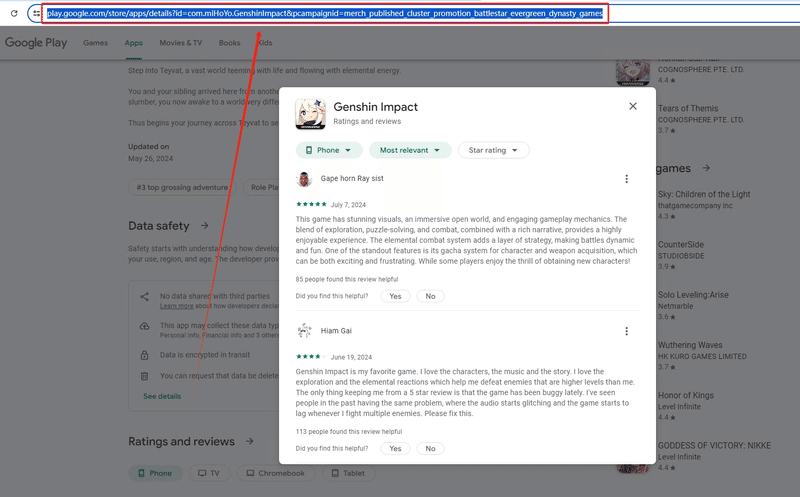Open Solo Leveling:Arise listing
Viewport: 800px width, 497px height.
(693, 305)
